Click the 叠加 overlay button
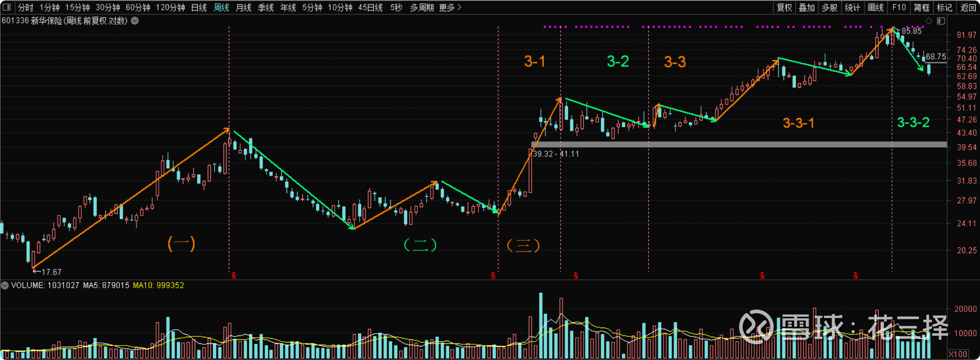 click(807, 7)
